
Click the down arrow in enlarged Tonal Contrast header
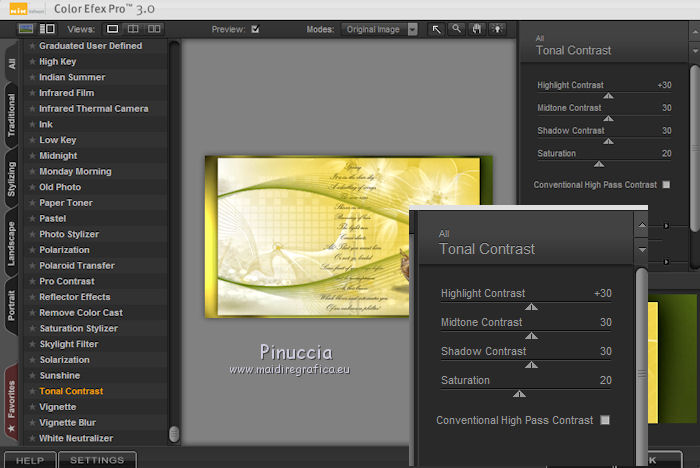pos(642,250)
